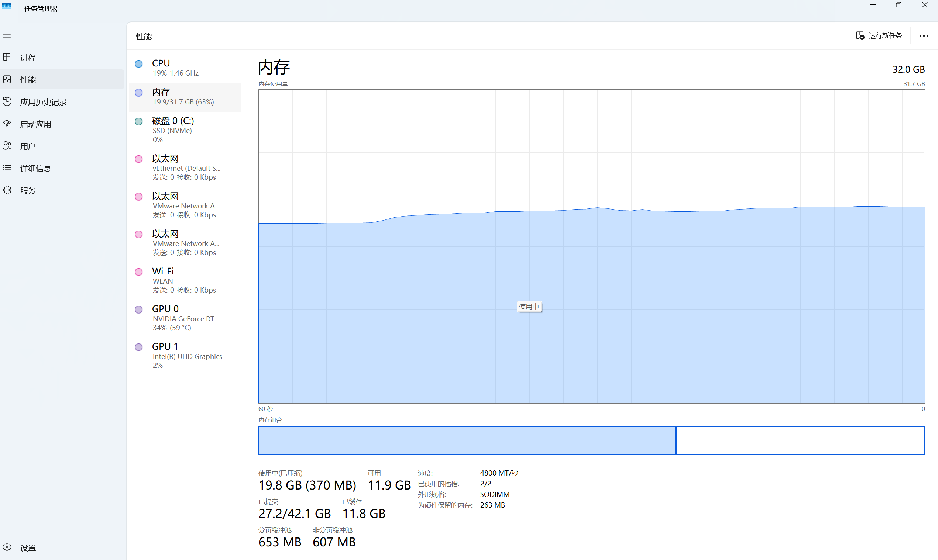Image resolution: width=938 pixels, height=560 pixels.
Task: Click the in-use portion of 内存组合 bar
Action: (467, 441)
